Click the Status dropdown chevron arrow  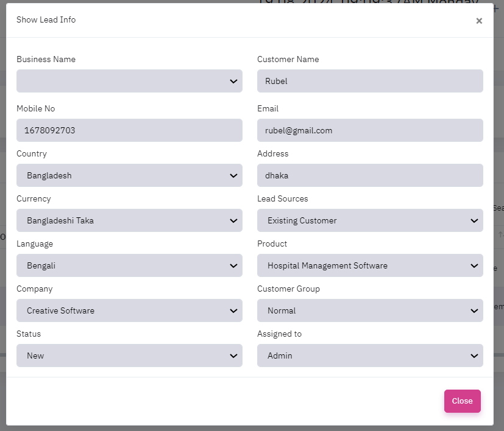233,356
